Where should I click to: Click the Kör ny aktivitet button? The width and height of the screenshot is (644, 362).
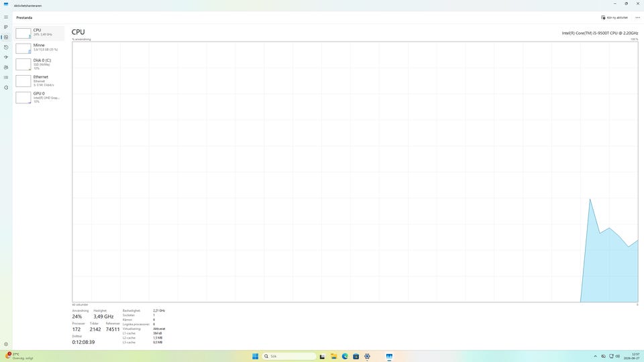(614, 17)
